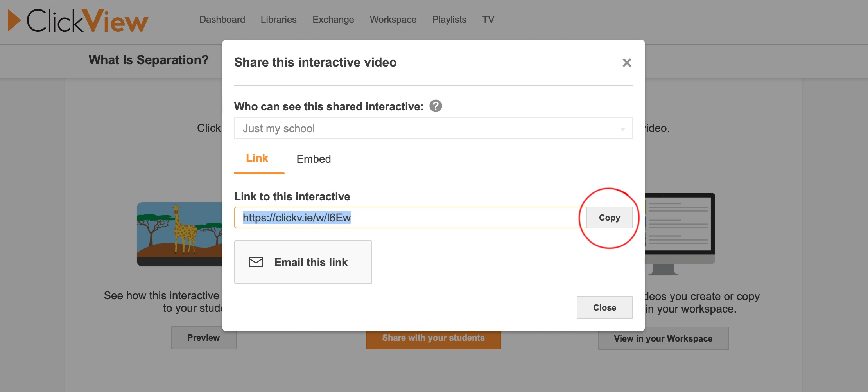Open the Exchange page

(x=333, y=20)
